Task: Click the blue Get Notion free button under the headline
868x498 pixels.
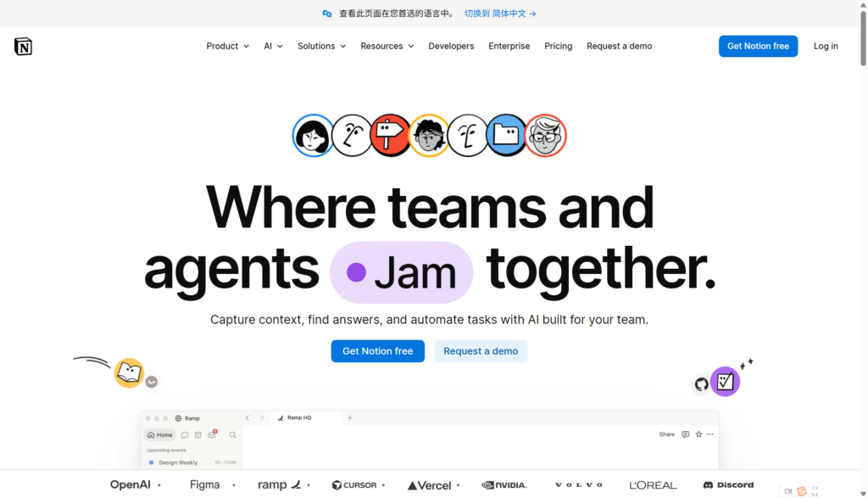Action: pyautogui.click(x=377, y=350)
